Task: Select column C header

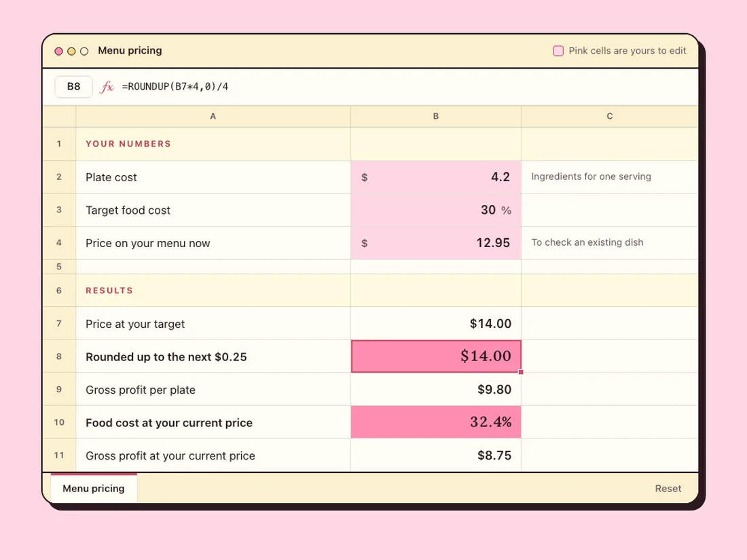Action: (x=610, y=116)
